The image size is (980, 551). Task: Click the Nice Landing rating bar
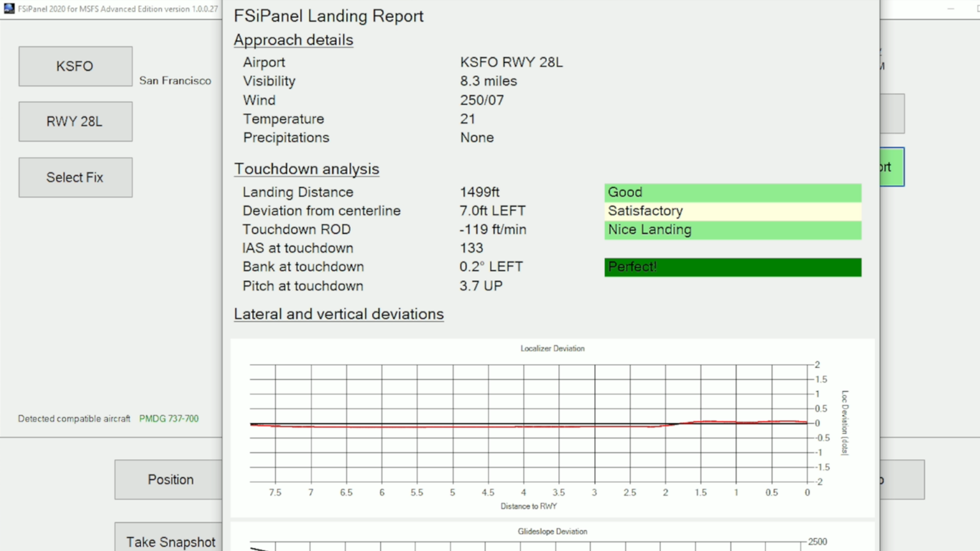tap(733, 230)
